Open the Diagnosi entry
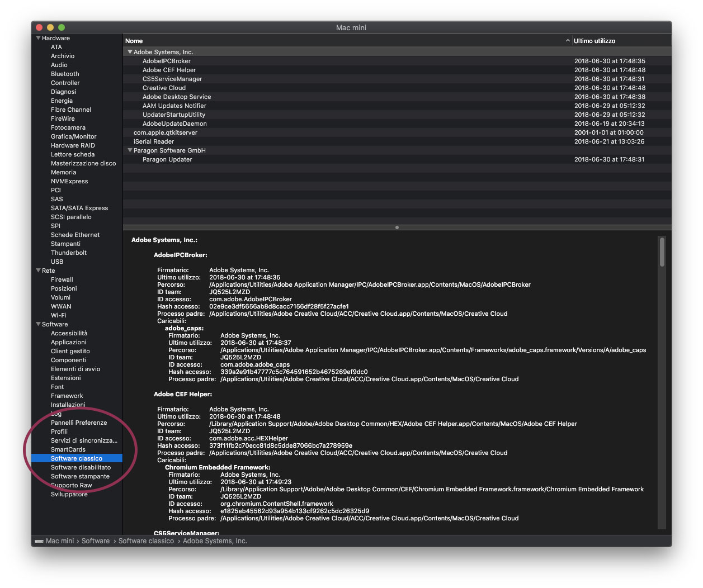 coord(64,92)
